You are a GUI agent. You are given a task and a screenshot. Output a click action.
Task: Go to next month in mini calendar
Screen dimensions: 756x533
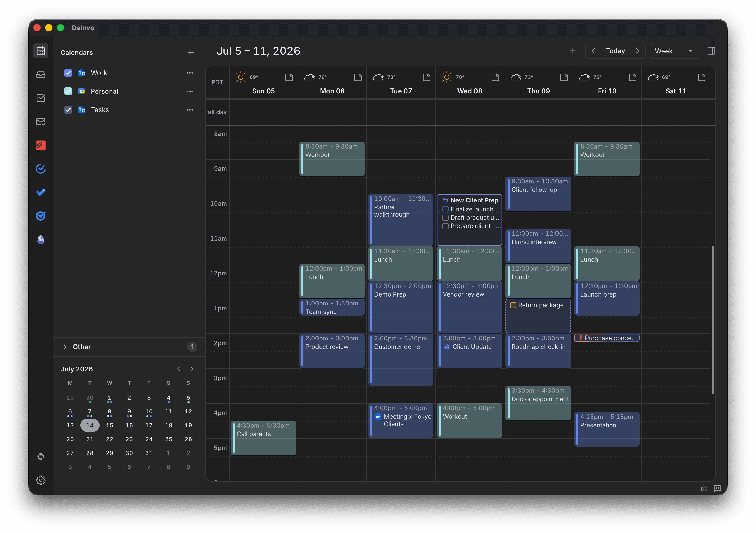(x=192, y=369)
